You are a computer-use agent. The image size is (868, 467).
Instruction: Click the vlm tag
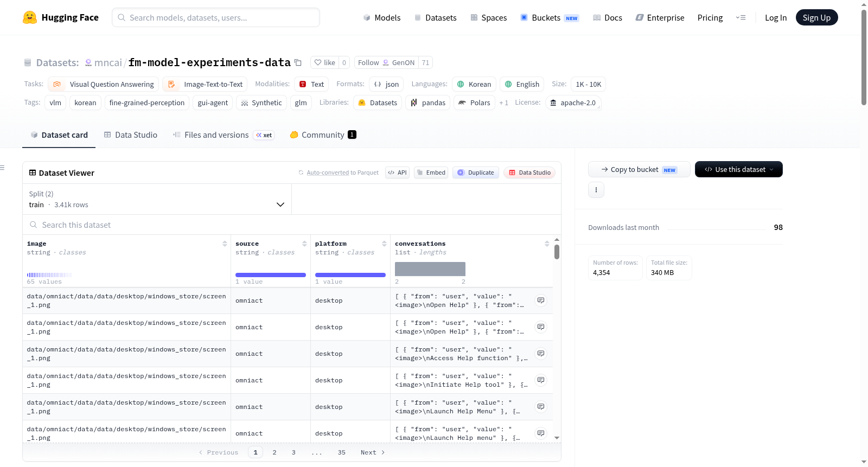click(x=55, y=103)
